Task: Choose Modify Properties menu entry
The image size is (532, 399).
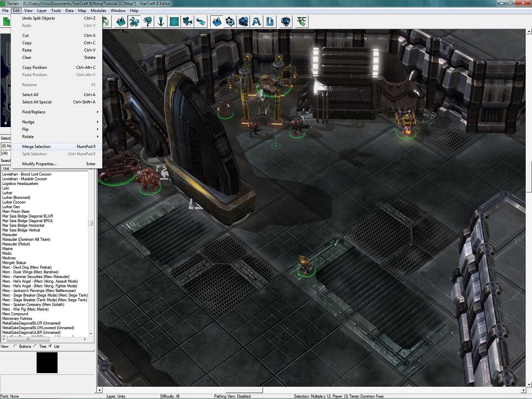Action: [57, 164]
